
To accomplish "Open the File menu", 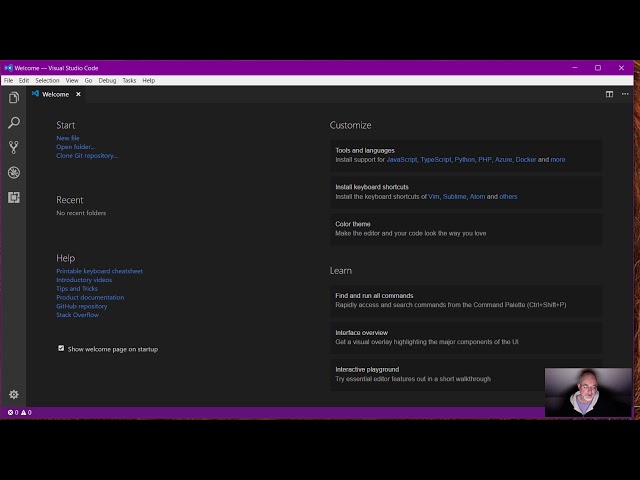I will tap(9, 80).
